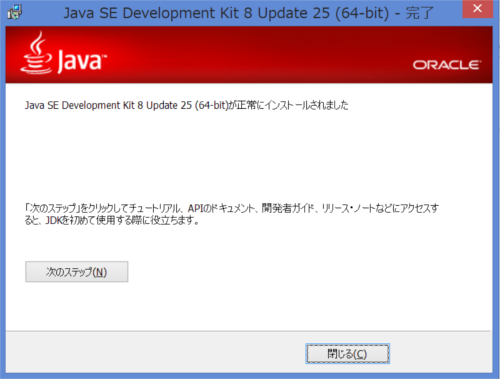Screen dimensions: 500x379
Task: Click the APIのドキュメント phrase in description
Action: (x=221, y=208)
